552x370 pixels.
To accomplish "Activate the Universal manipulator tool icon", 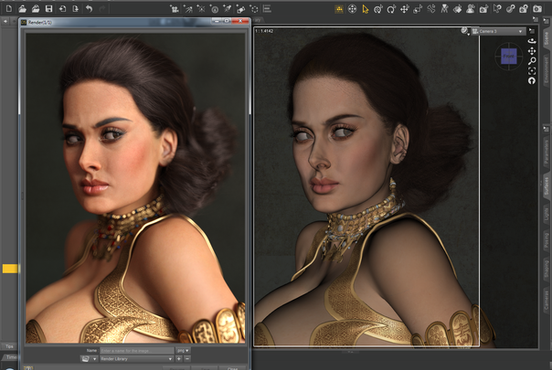I will (378, 9).
